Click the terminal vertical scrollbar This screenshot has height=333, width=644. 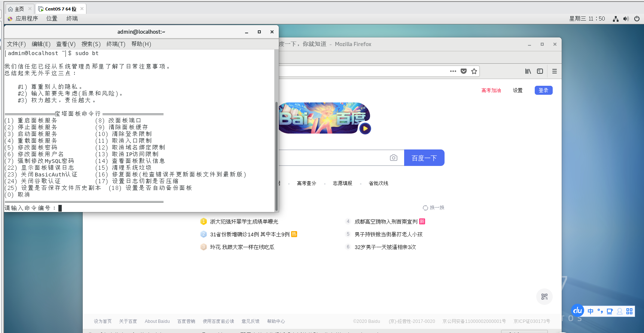277,156
